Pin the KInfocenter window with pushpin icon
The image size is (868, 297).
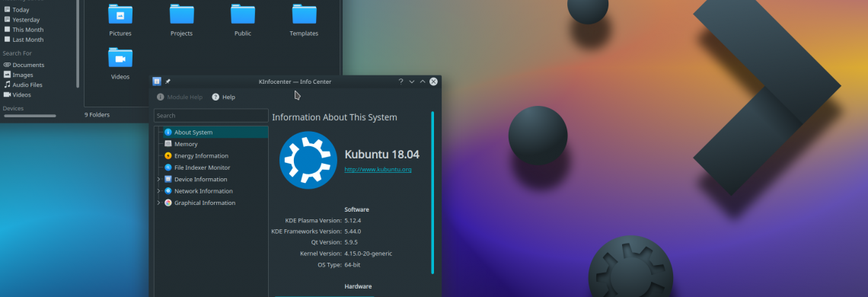168,81
